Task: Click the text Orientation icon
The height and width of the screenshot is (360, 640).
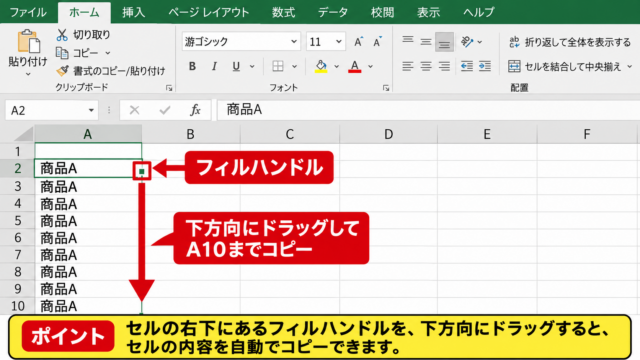Action: pos(467,42)
